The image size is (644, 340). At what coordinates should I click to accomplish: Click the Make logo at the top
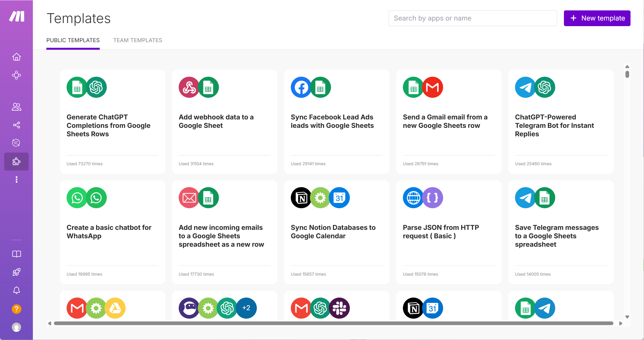click(x=16, y=16)
